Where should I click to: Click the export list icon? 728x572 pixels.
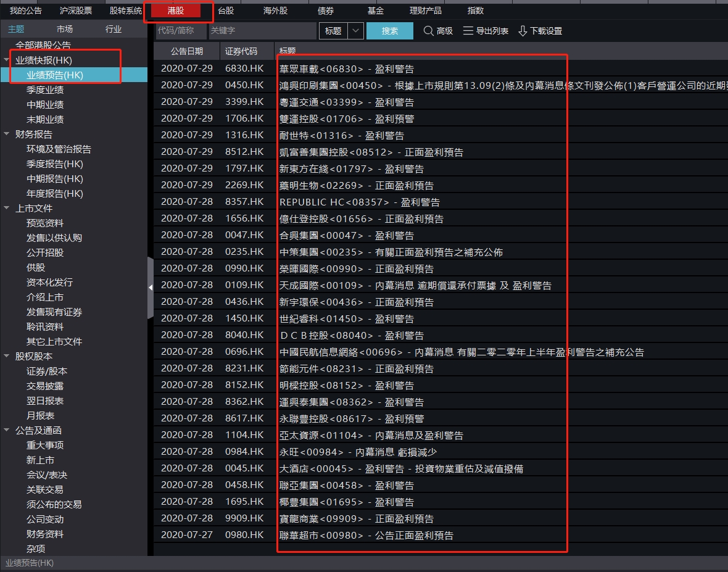pos(468,31)
